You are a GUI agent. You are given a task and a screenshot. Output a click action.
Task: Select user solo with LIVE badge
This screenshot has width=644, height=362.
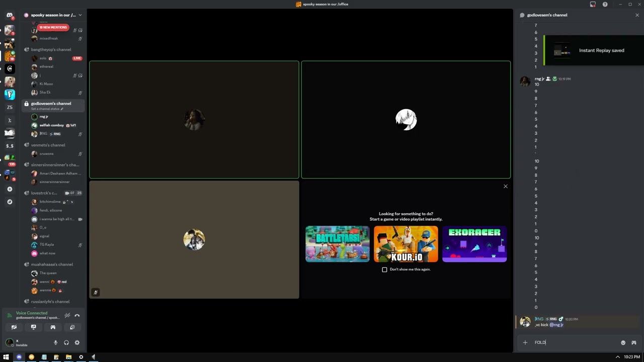[43, 58]
